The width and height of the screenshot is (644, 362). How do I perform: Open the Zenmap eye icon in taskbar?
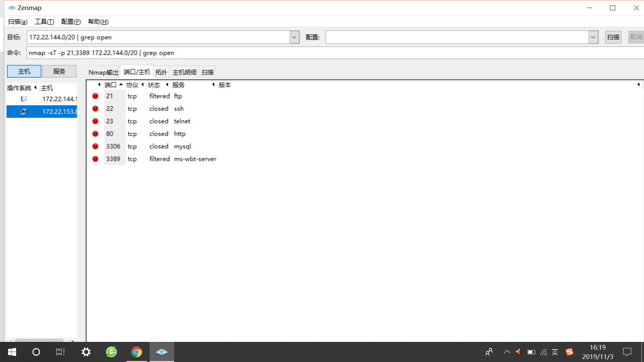[x=162, y=352]
